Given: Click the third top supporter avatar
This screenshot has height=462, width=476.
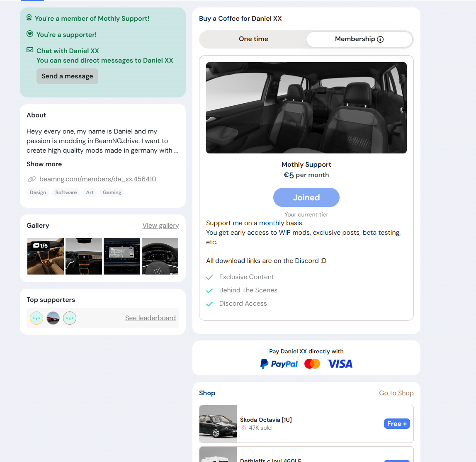Looking at the screenshot, I should click(x=70, y=318).
